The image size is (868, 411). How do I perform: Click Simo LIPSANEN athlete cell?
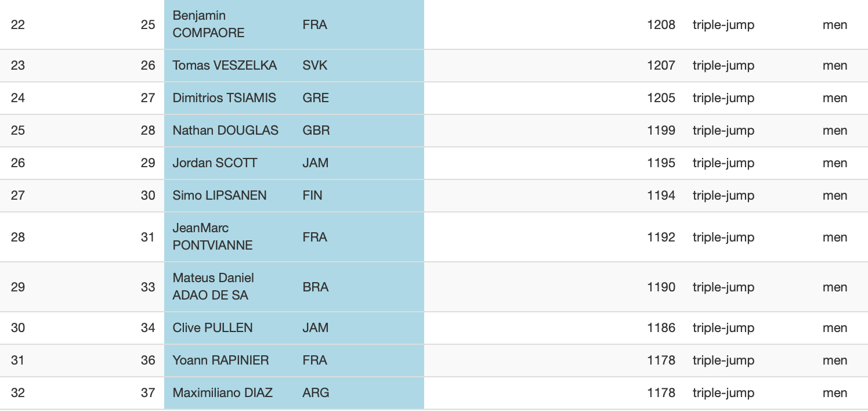pyautogui.click(x=219, y=196)
